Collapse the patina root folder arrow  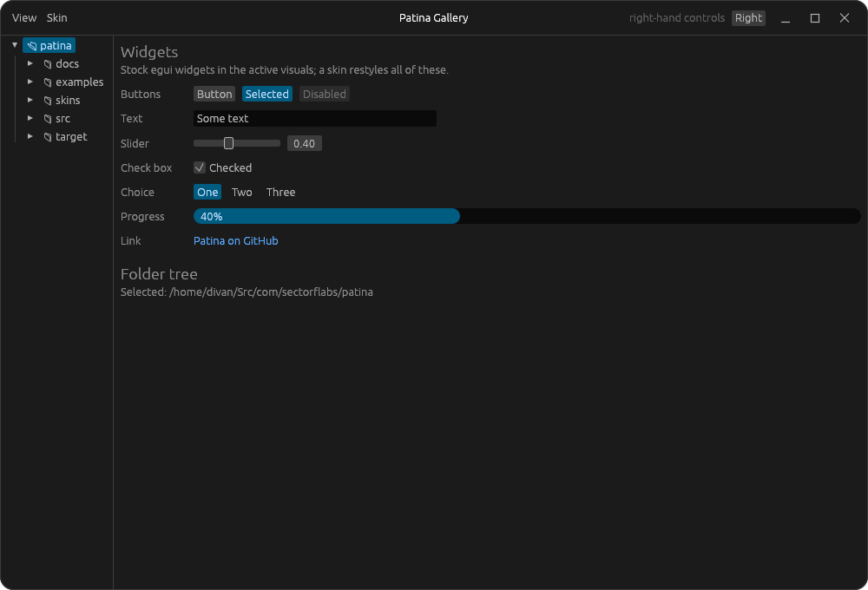[x=15, y=45]
